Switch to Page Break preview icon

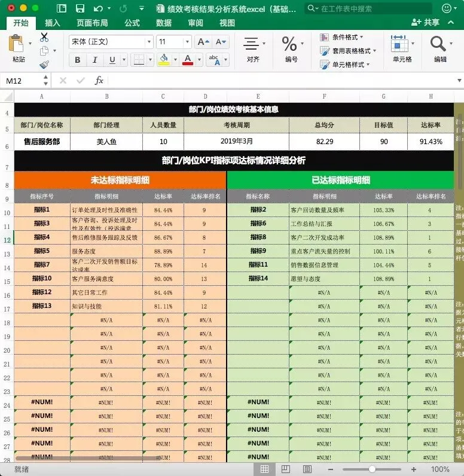pos(307,469)
